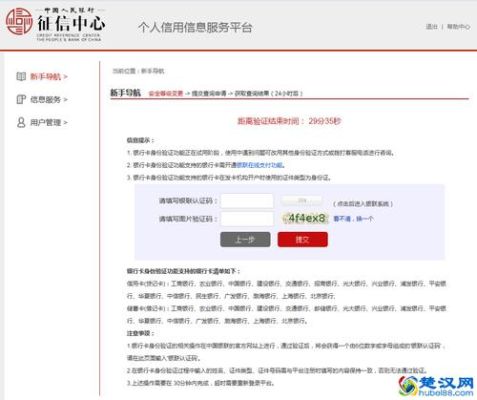Click the 提交查询申请 step text
The image size is (477, 400).
click(209, 93)
